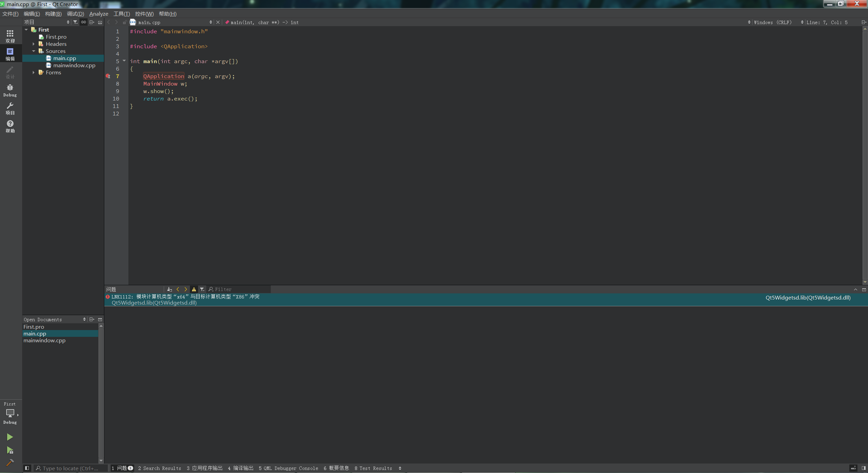Split the Projects side panel
Viewport: 868px width, 473px height.
coord(92,22)
